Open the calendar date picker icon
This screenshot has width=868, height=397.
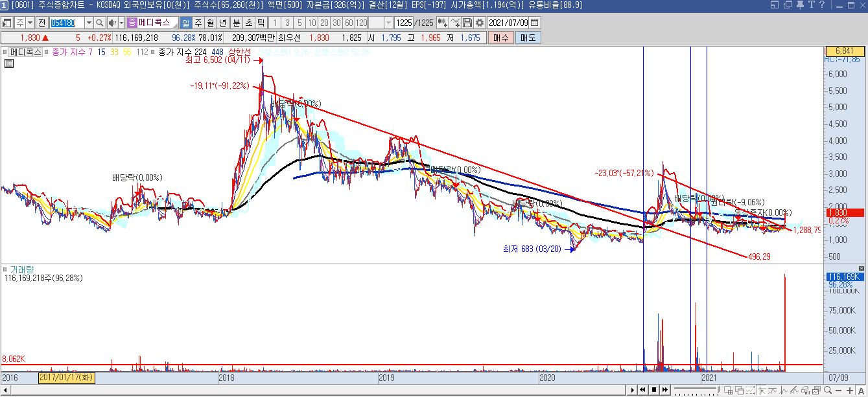click(x=534, y=23)
